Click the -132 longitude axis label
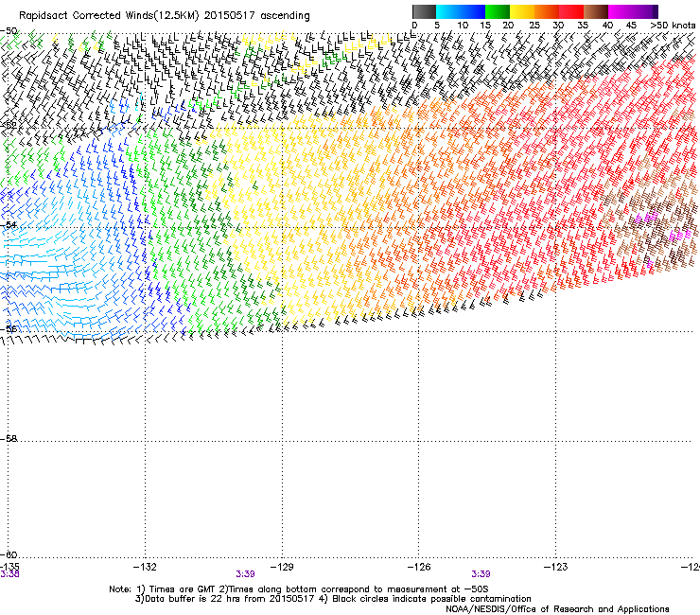This screenshot has height=615, width=700. tap(145, 567)
